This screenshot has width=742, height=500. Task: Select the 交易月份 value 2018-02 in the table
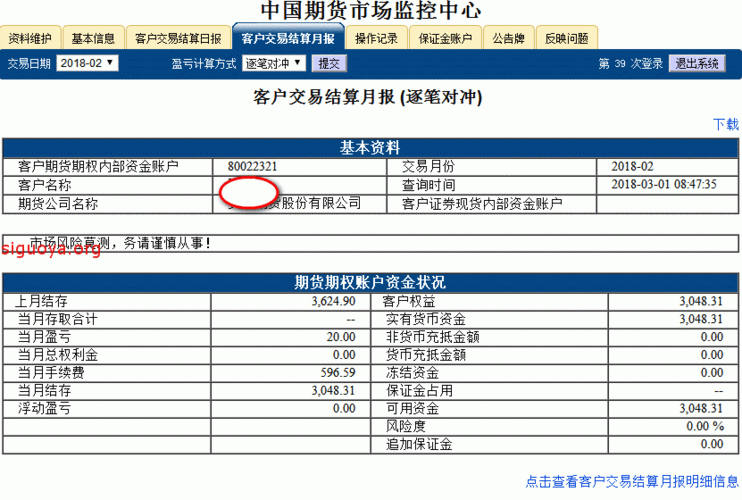[632, 167]
